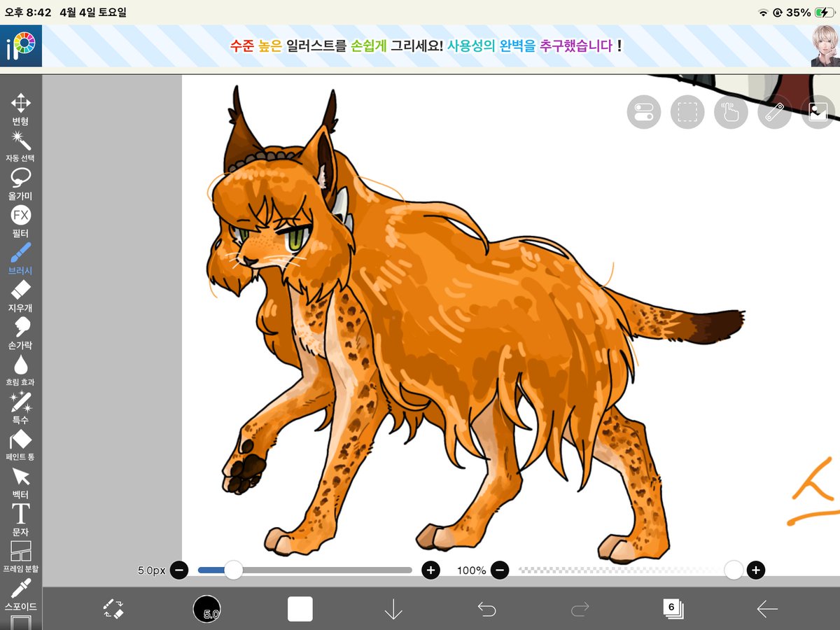Decrease opacity with minus button

click(x=500, y=570)
